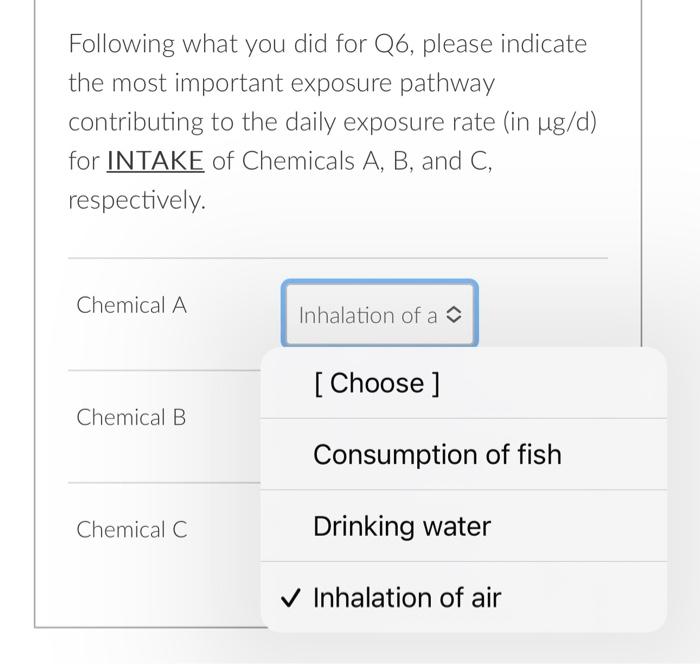Pick "Drinking water" in the dropdown list

tap(402, 526)
